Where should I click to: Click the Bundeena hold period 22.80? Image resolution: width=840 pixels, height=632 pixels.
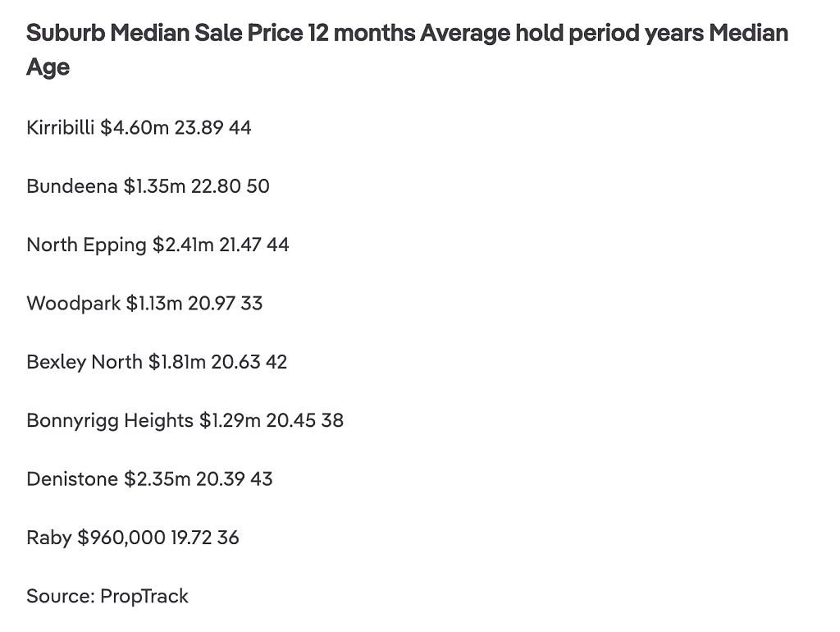pos(216,186)
